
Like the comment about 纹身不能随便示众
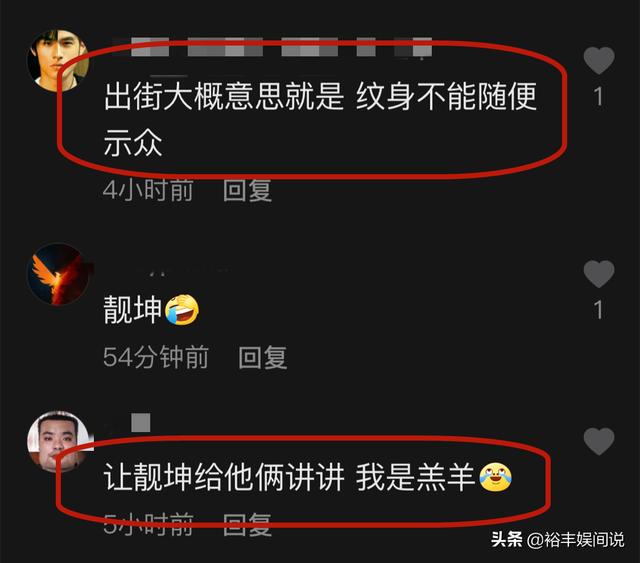599,60
